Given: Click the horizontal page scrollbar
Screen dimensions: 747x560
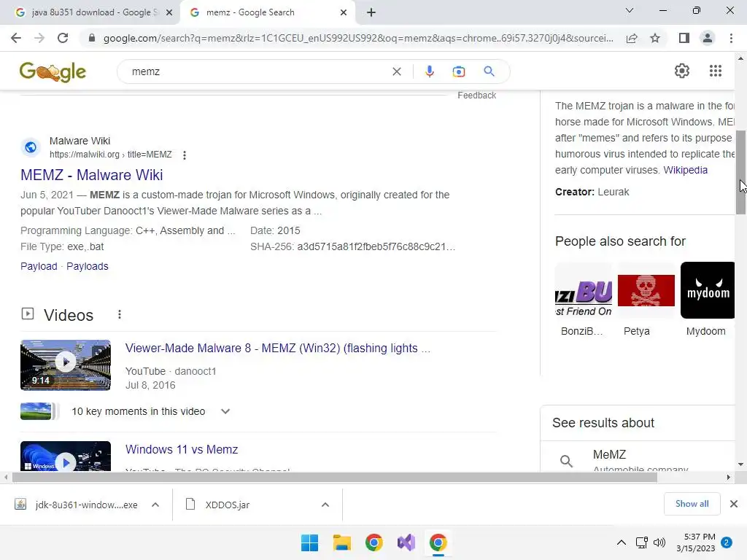Looking at the screenshot, I should (334, 477).
